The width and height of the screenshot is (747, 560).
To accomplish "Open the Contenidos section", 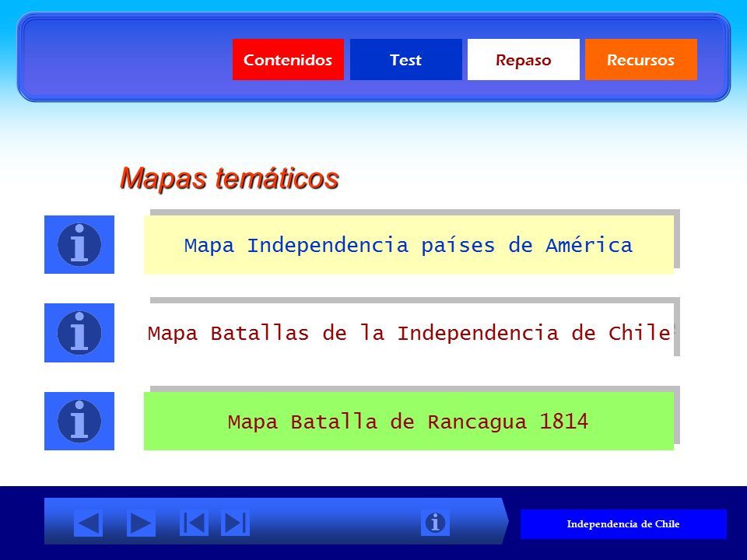I will [x=288, y=60].
